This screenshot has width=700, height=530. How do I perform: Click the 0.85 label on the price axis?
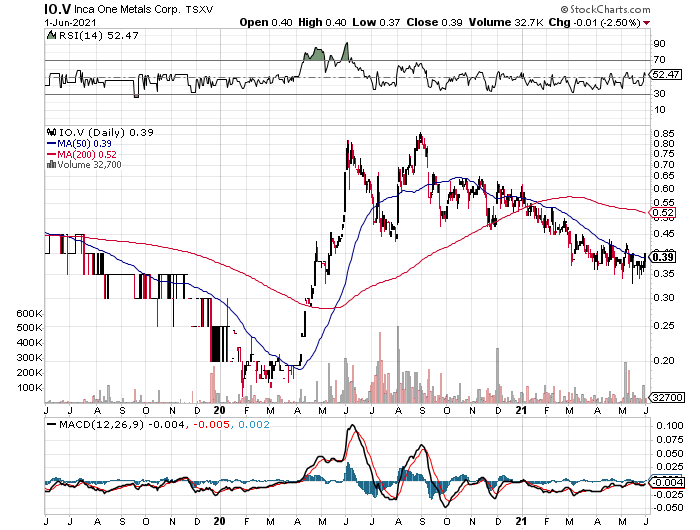click(664, 133)
